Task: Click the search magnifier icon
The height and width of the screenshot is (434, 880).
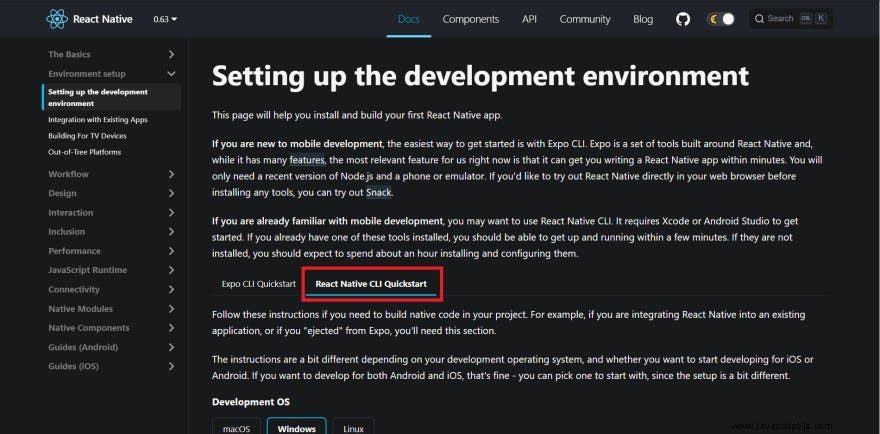Action: tap(759, 19)
